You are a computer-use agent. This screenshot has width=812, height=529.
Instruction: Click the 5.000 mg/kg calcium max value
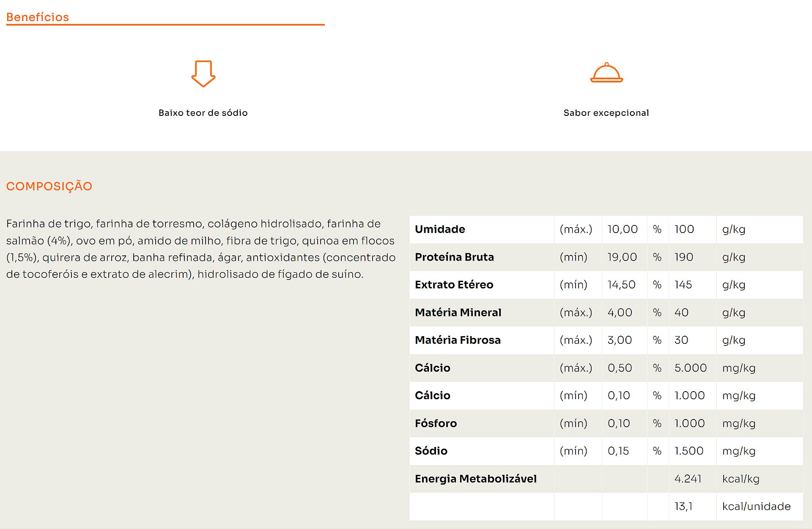coord(691,368)
